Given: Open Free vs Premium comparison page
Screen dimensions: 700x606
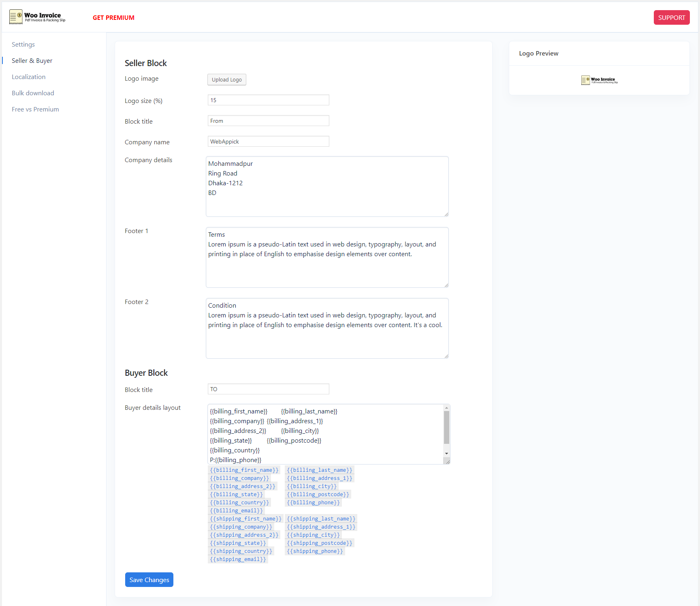Looking at the screenshot, I should coord(35,109).
